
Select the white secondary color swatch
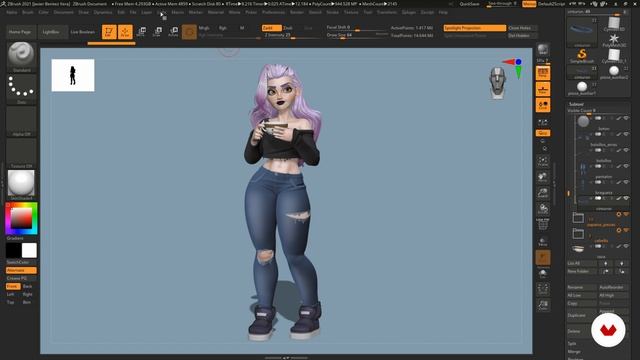(x=29, y=250)
